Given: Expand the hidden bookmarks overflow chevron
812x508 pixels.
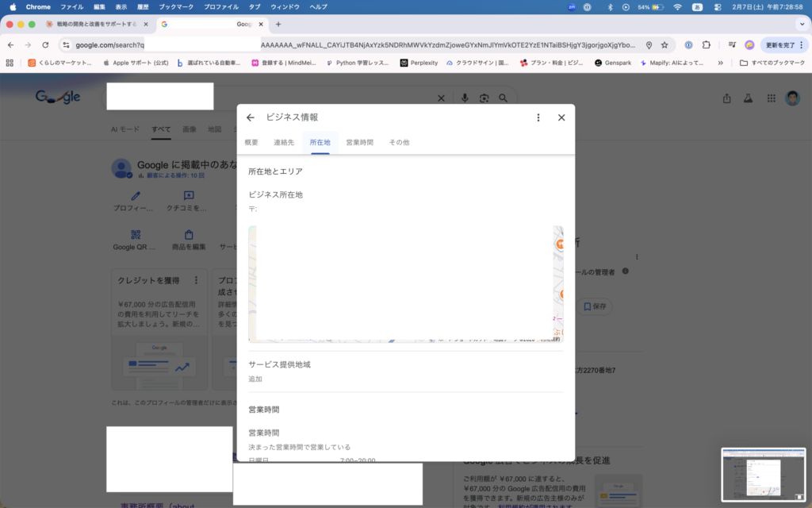Looking at the screenshot, I should (x=720, y=63).
